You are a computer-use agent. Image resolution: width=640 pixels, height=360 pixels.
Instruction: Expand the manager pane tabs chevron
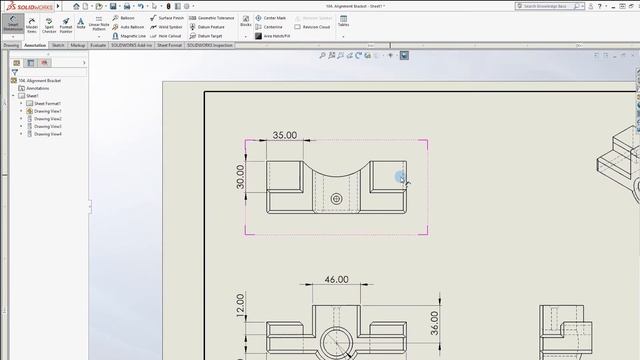click(x=84, y=62)
